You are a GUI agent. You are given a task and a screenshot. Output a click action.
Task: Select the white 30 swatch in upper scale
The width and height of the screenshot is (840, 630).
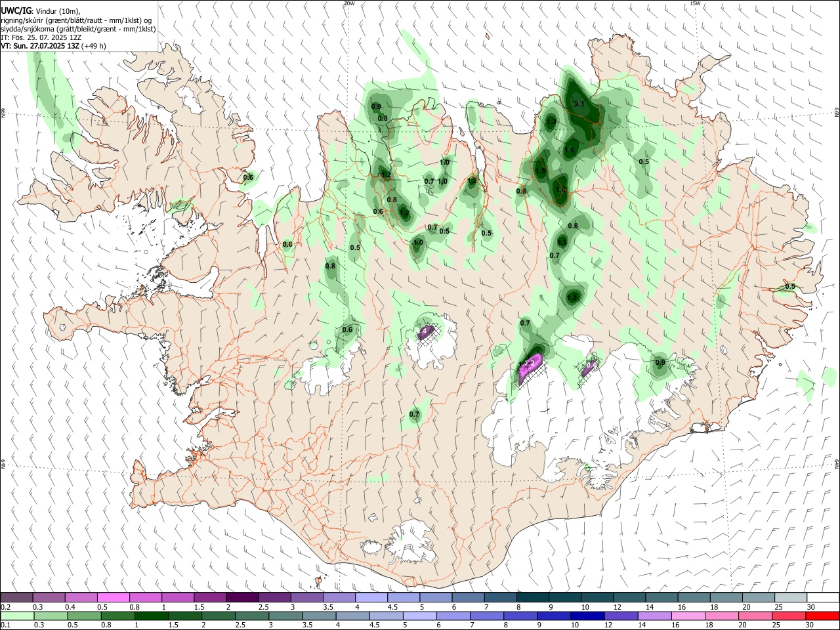[823, 597]
